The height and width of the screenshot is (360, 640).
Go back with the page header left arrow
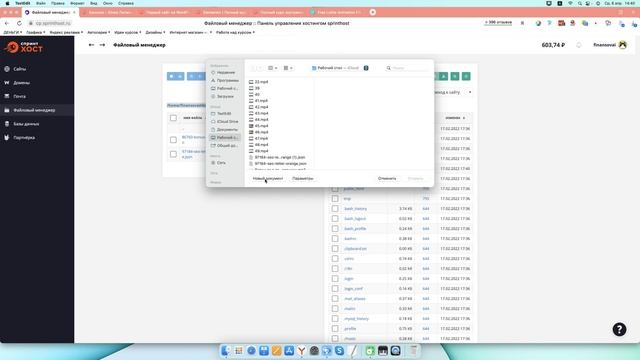pos(91,45)
